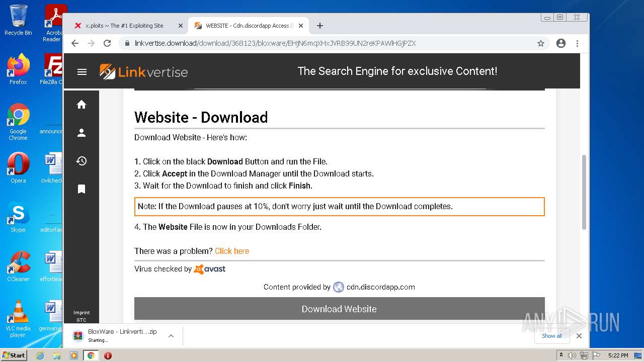Click the system tray volume icon
This screenshot has height=362, width=644.
pyautogui.click(x=572, y=355)
